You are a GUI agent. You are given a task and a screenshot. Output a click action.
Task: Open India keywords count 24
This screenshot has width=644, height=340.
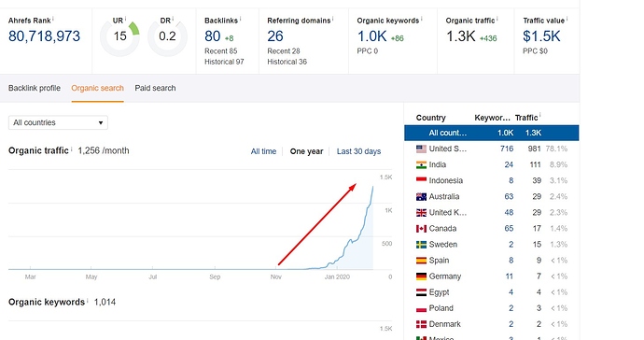click(509, 164)
